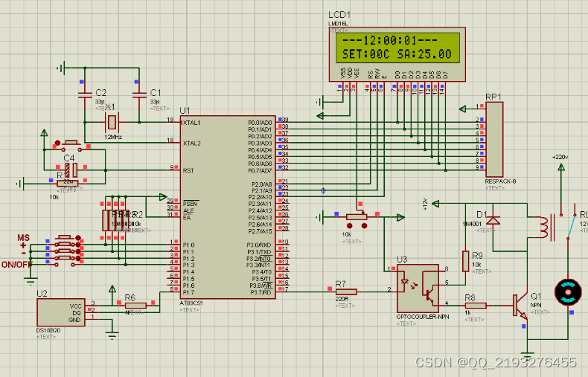The width and height of the screenshot is (588, 377).
Task: Select the RP1 RESPACK-8 resistor pack
Action: tap(494, 139)
